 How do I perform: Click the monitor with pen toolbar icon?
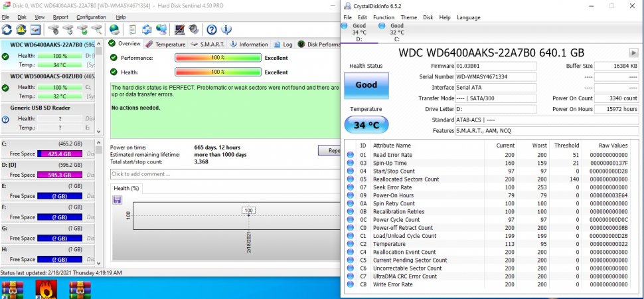(179, 30)
